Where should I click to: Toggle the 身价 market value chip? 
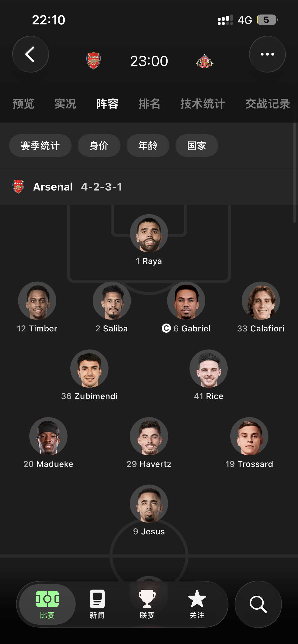(99, 145)
